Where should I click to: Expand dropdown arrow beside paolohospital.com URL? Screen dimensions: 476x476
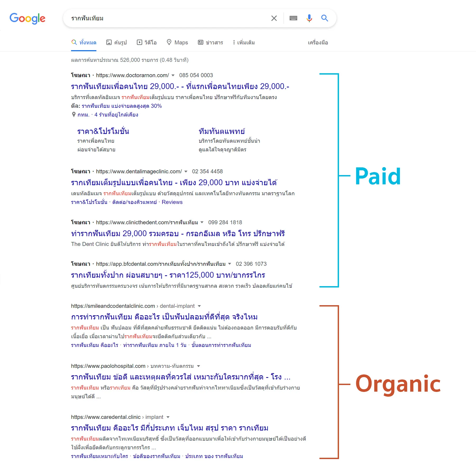199,366
